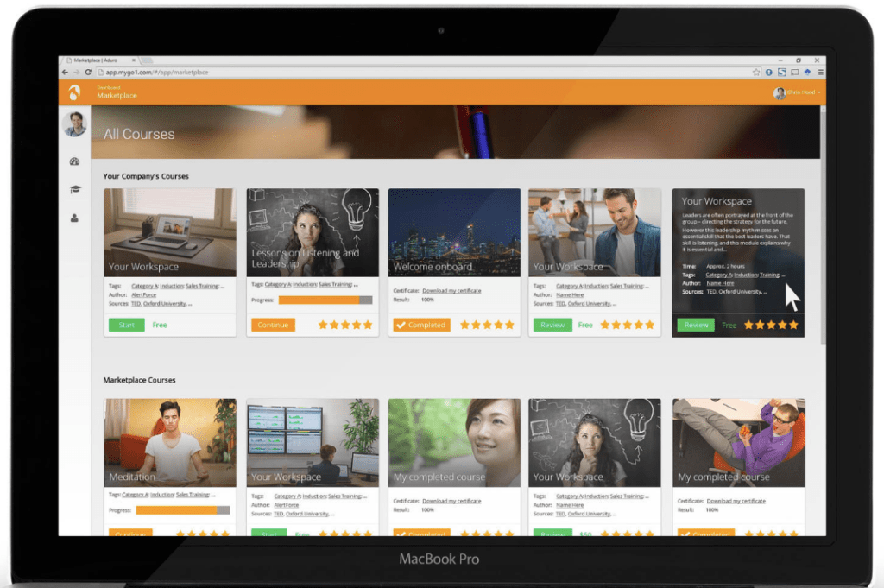Viewport: 884px width, 588px height.
Task: Click the Training tag on the dark card
Action: 769,275
